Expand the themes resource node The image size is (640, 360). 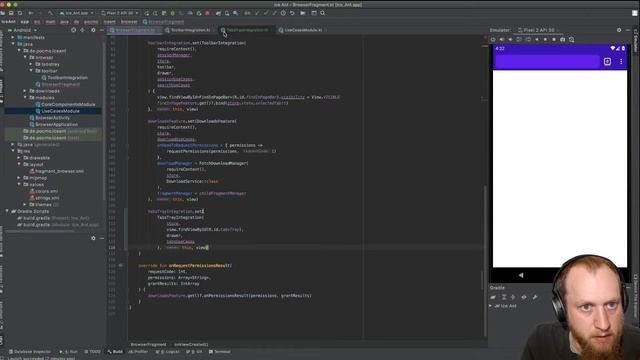pyautogui.click(x=25, y=204)
